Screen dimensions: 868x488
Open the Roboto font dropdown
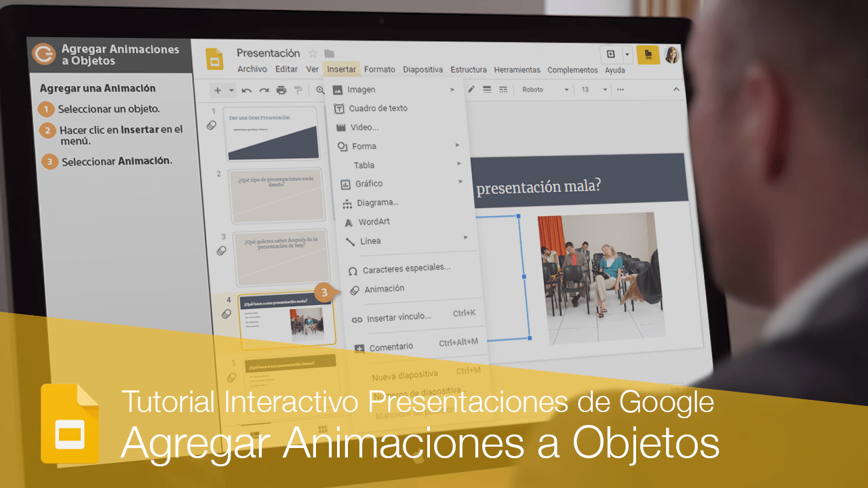(545, 89)
